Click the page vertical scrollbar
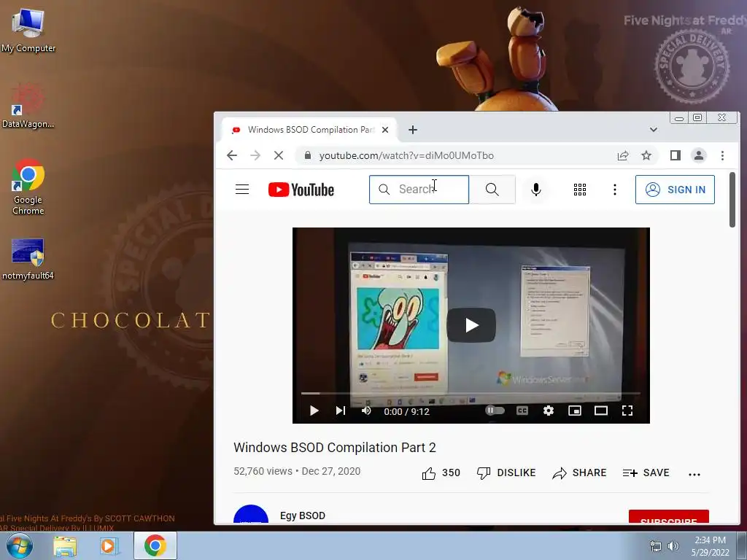The image size is (747, 560). tap(732, 200)
